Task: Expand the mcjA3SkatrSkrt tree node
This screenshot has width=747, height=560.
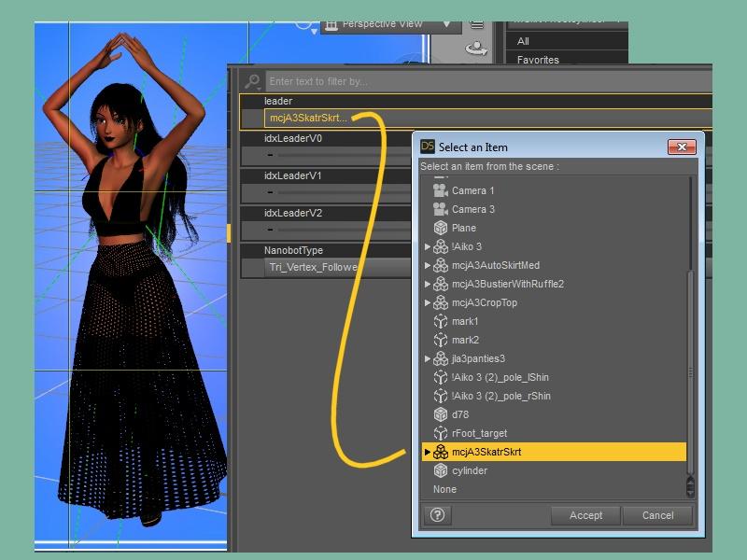Action: (428, 452)
